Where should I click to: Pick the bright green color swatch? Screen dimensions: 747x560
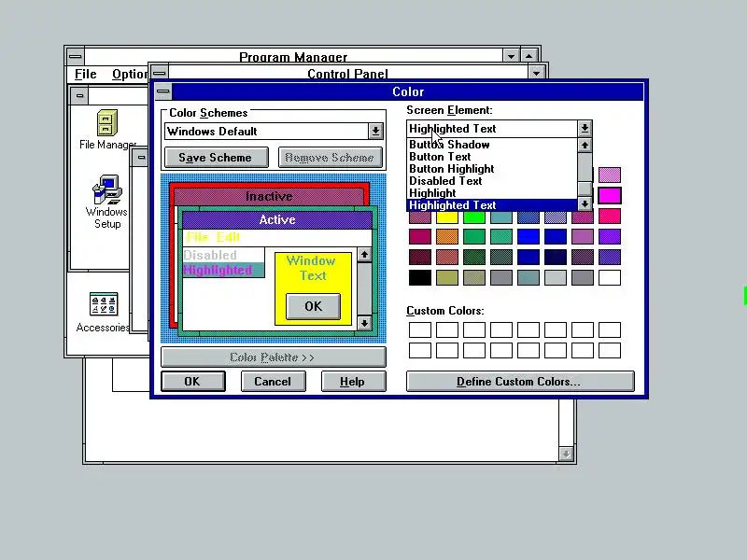coord(474,217)
